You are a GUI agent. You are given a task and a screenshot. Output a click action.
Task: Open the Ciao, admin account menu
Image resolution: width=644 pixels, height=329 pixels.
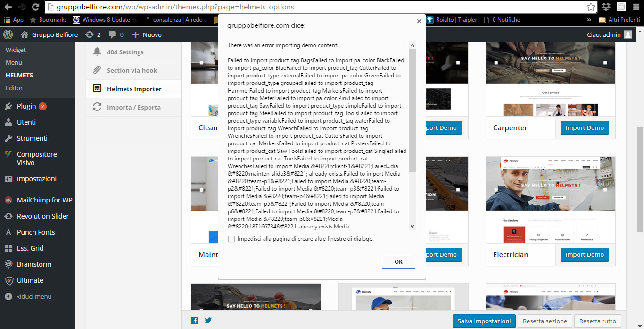click(x=609, y=34)
